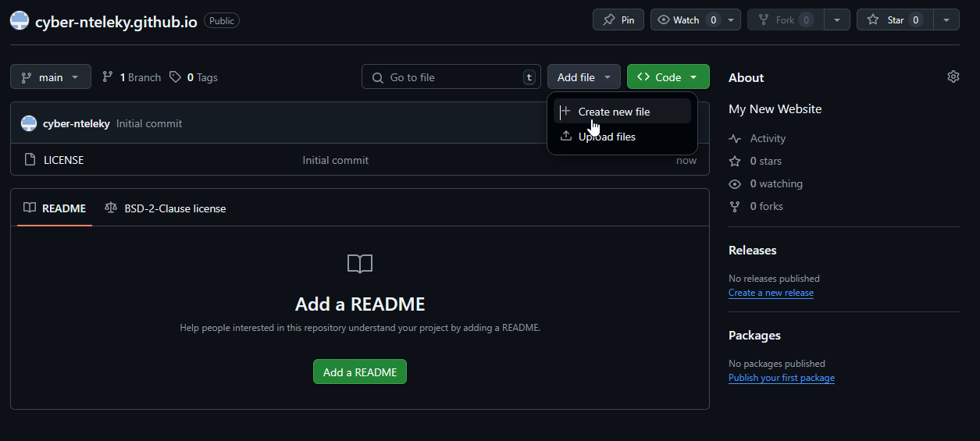980x441 pixels.
Task: Click the repository owner avatar in header
Action: [20, 21]
